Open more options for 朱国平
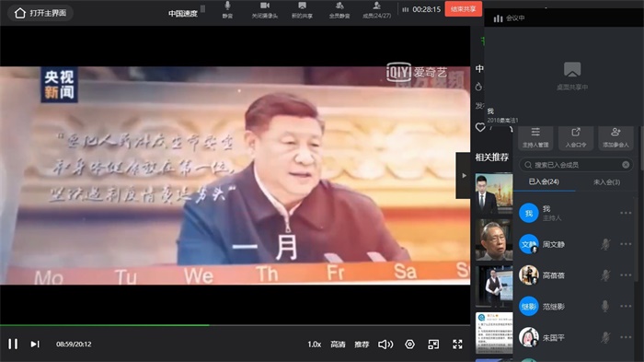 pyautogui.click(x=626, y=337)
